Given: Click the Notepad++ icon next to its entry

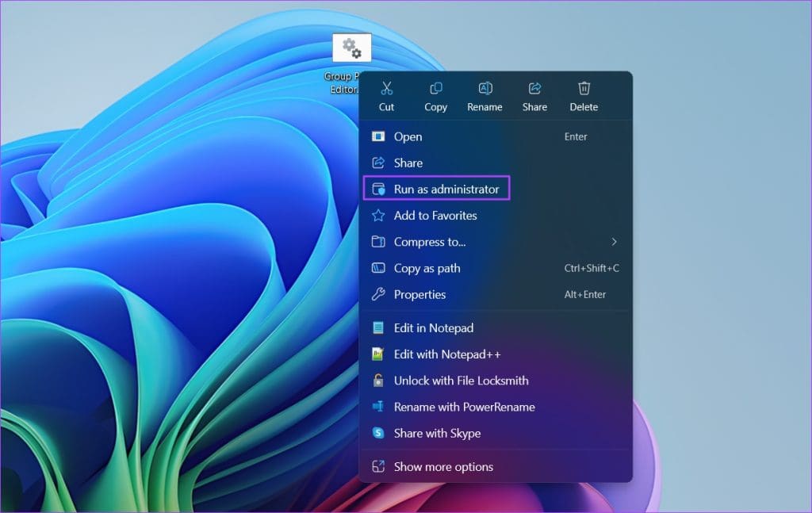Looking at the screenshot, I should [380, 354].
